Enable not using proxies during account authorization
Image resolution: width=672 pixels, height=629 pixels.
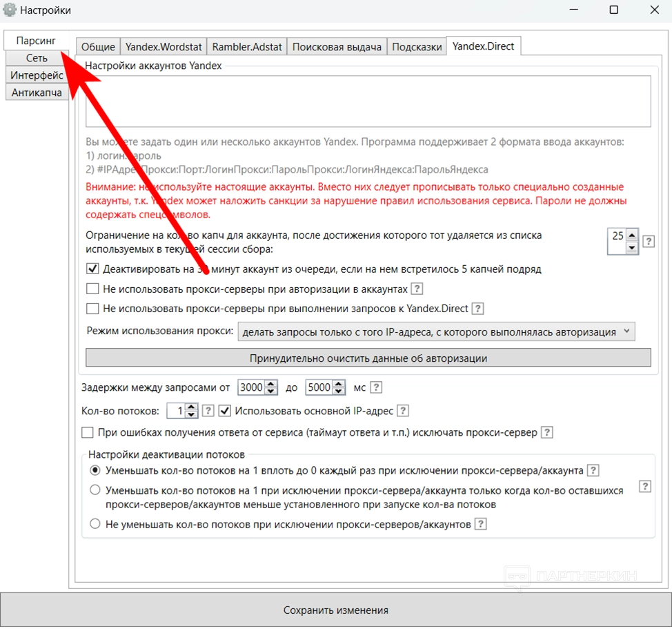pos(92,289)
